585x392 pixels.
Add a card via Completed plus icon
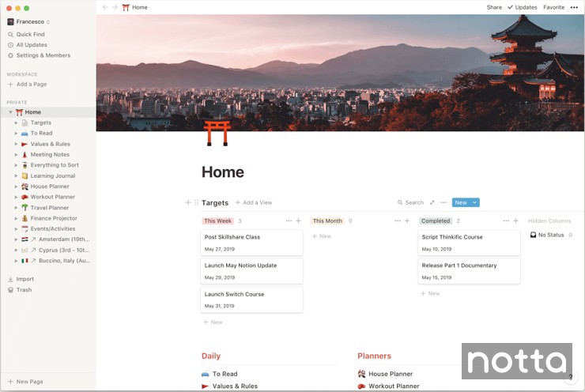515,220
